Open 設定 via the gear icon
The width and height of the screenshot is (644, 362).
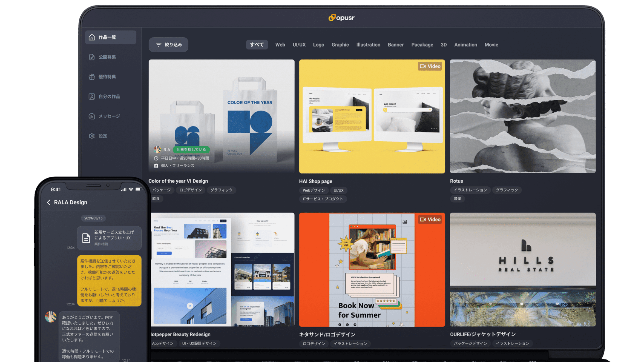tap(92, 136)
